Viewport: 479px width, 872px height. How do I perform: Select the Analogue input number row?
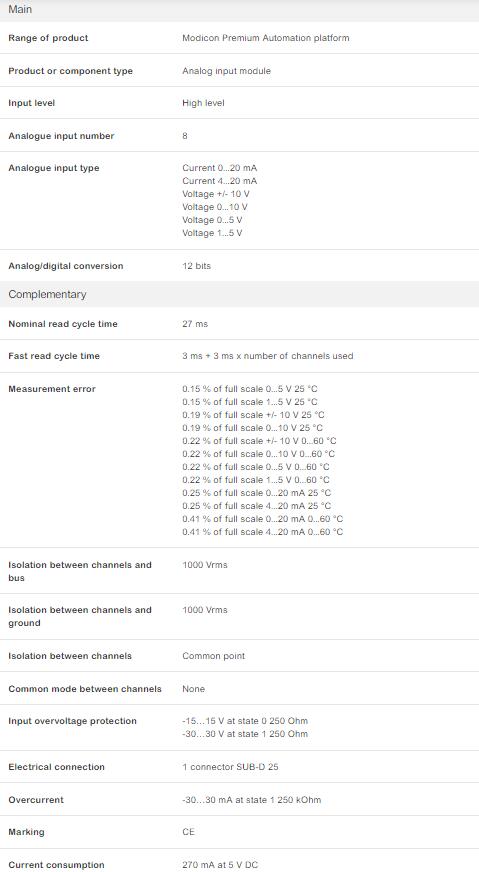(239, 136)
